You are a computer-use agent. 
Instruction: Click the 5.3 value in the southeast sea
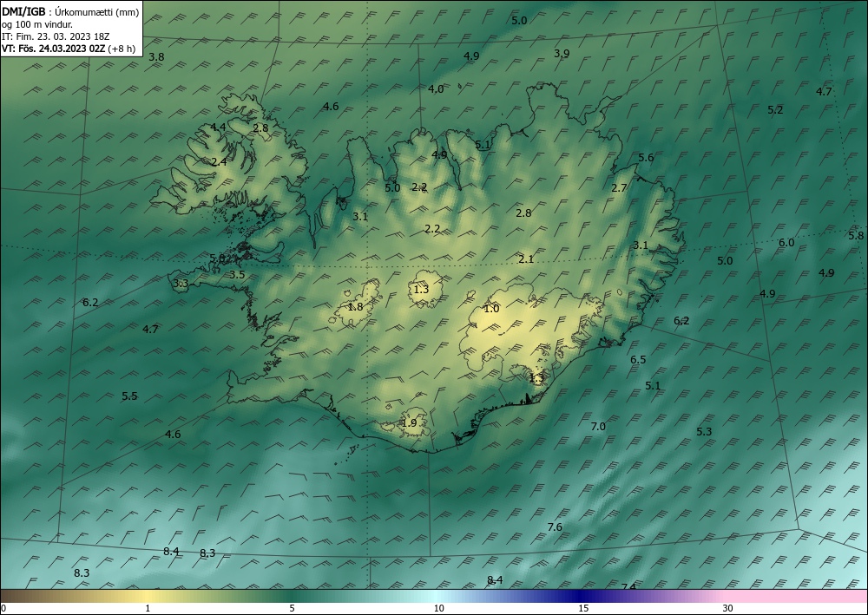(x=704, y=432)
